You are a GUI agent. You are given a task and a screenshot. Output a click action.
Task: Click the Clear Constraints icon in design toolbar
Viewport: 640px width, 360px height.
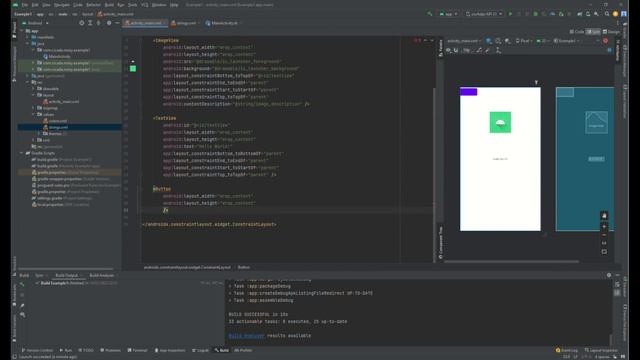coord(479,50)
